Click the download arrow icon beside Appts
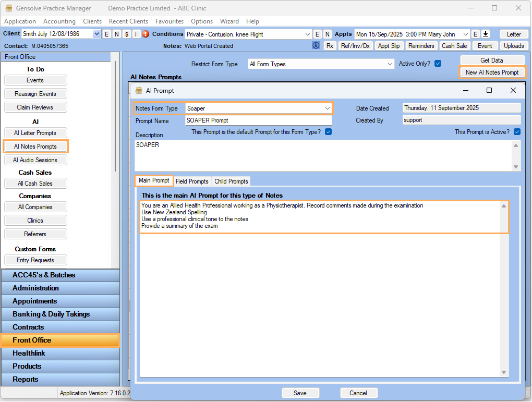Screen dimensions: 532x402 (x=486, y=34)
